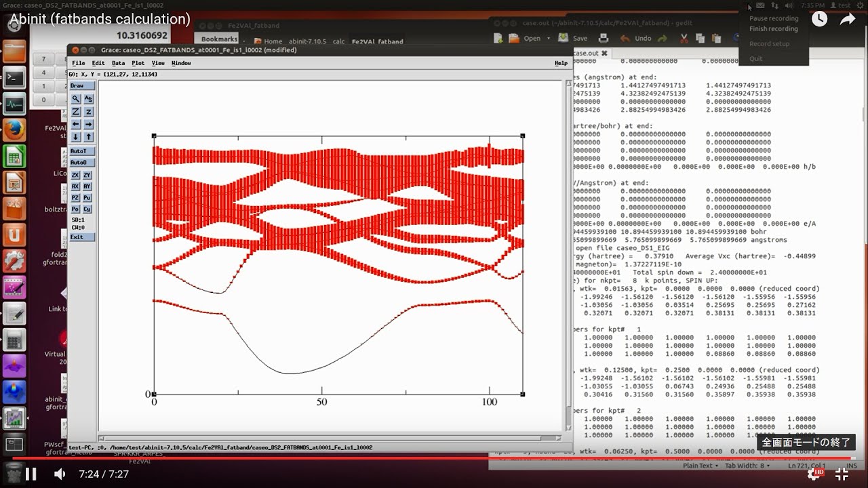The width and height of the screenshot is (868, 488).
Task: Mute the video volume speaker icon
Action: tap(60, 474)
